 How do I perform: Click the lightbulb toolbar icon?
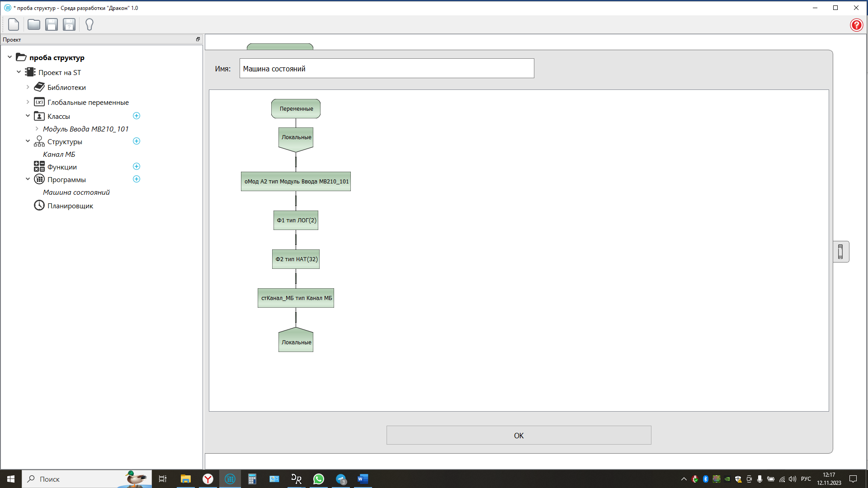coord(90,24)
